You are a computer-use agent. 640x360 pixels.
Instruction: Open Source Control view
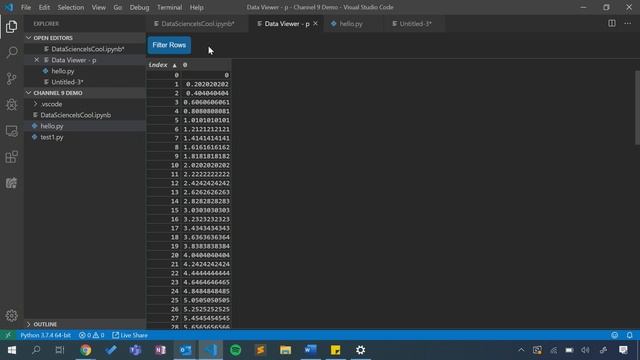click(x=11, y=78)
